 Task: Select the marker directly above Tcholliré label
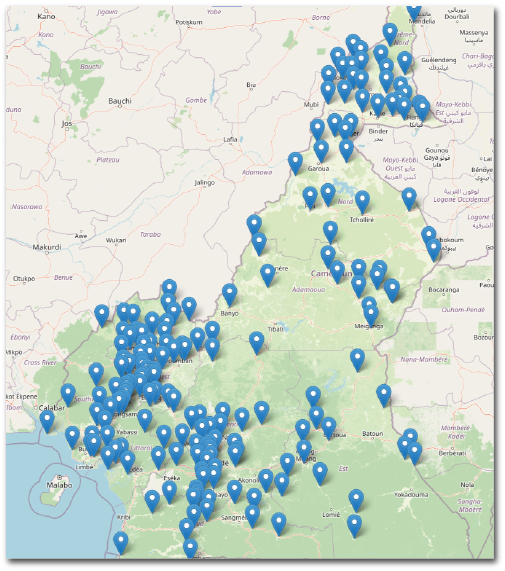[x=362, y=202]
